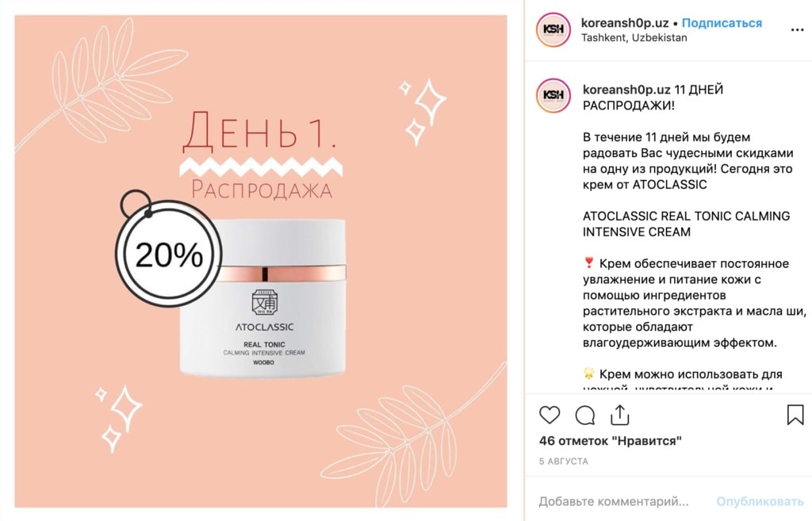Click the ATOCLASSIC cream jar image
The width and height of the screenshot is (812, 521).
pyautogui.click(x=262, y=298)
